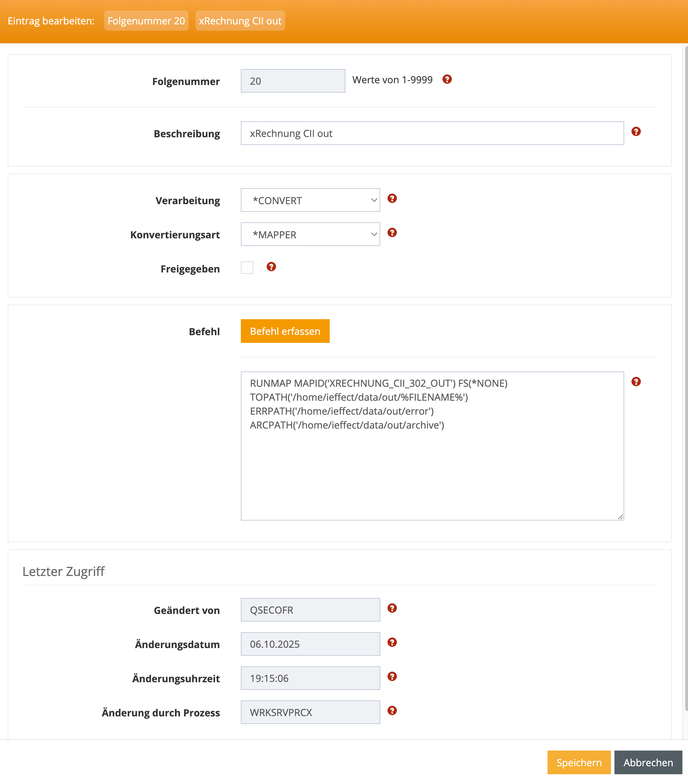Open help for Konvertierungsart dropdown
Viewport: 688px width, 784px height.
tap(392, 232)
